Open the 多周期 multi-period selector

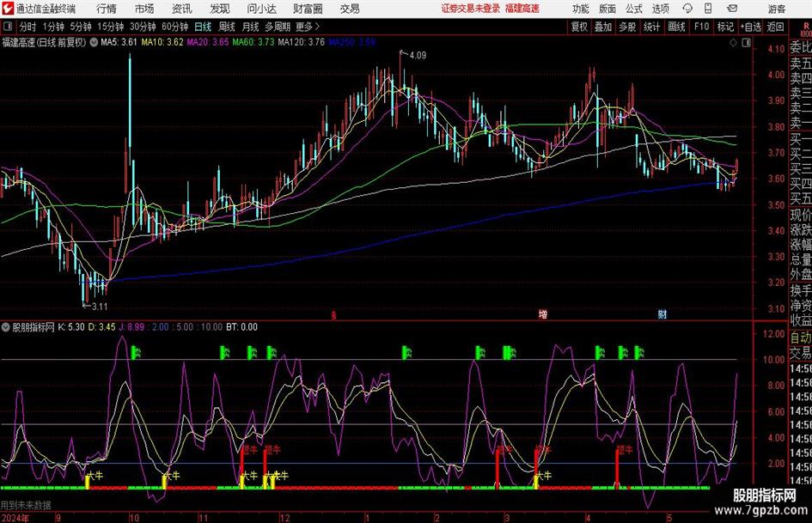click(x=278, y=27)
